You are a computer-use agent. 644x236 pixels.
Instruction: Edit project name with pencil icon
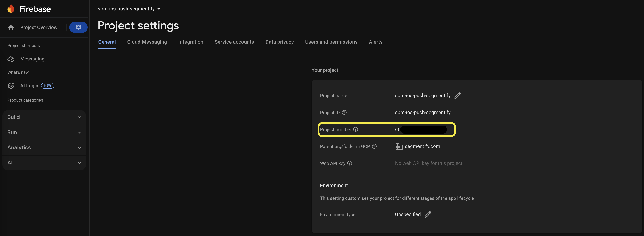[x=457, y=96]
